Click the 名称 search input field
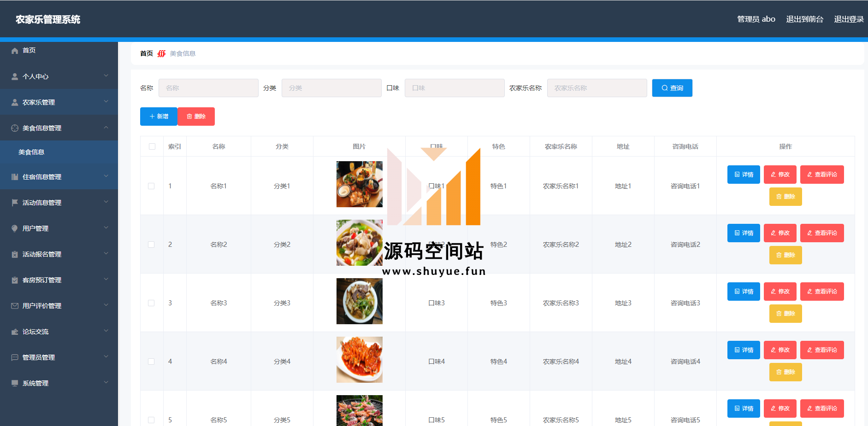The height and width of the screenshot is (426, 868). (x=208, y=88)
